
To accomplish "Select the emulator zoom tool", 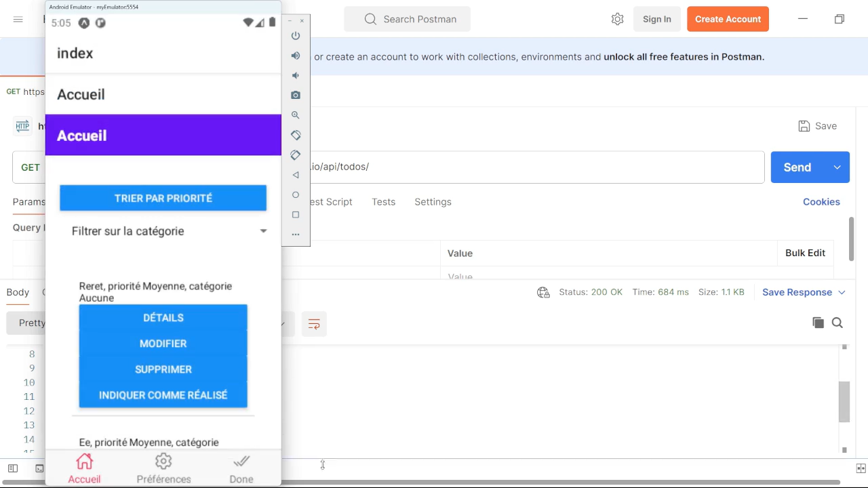I will tap(295, 115).
